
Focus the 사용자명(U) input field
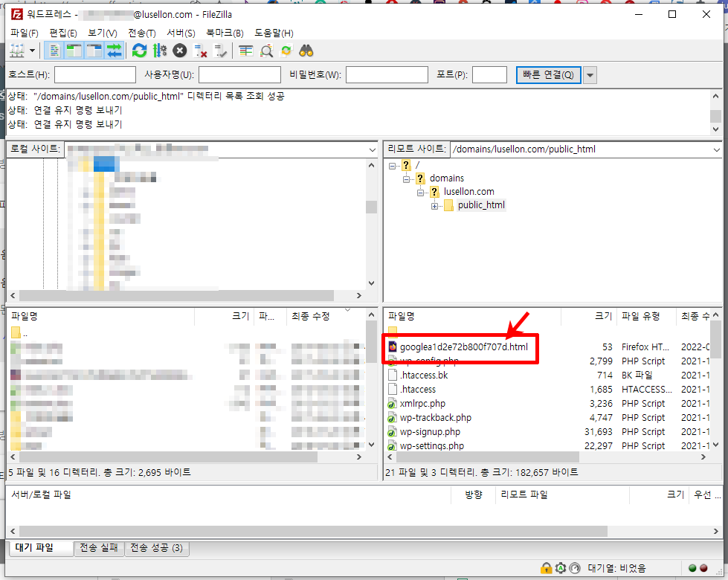[x=239, y=75]
